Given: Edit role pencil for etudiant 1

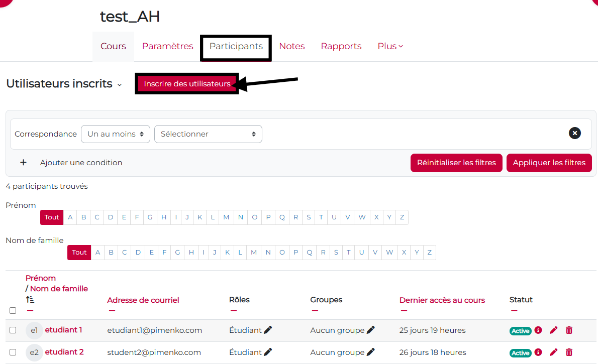Looking at the screenshot, I should tap(268, 330).
